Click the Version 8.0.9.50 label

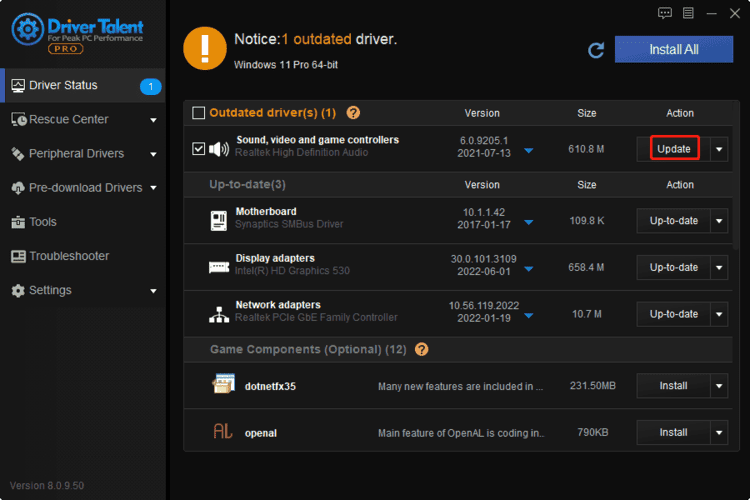(47, 486)
